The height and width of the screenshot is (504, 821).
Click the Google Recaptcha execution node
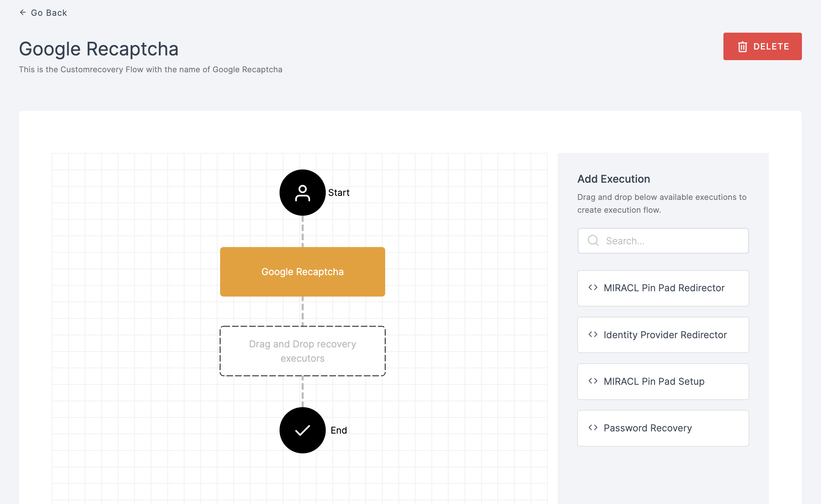tap(303, 271)
